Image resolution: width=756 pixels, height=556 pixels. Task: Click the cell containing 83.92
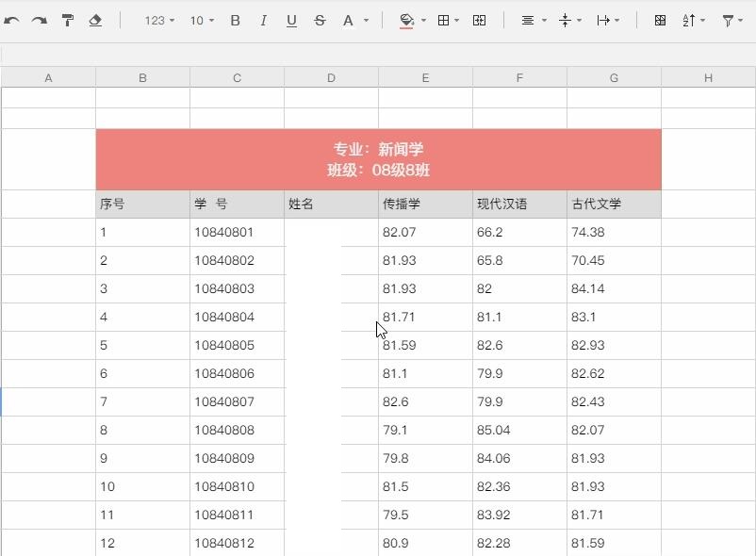pyautogui.click(x=519, y=515)
